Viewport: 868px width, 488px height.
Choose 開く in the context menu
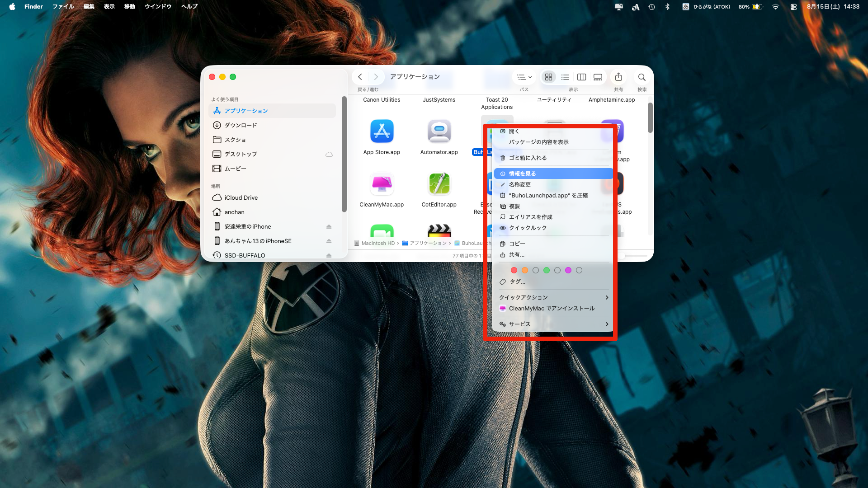(554, 131)
